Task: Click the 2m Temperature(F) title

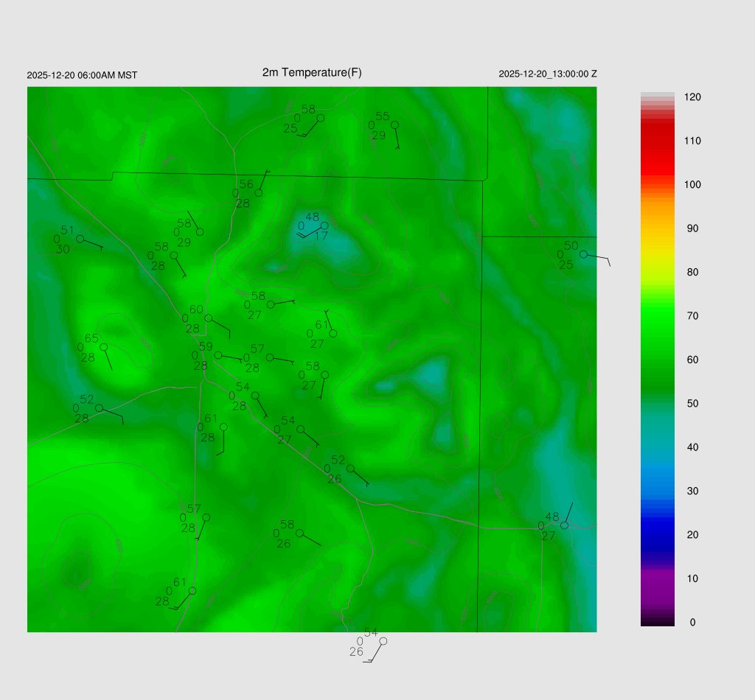Action: (312, 72)
